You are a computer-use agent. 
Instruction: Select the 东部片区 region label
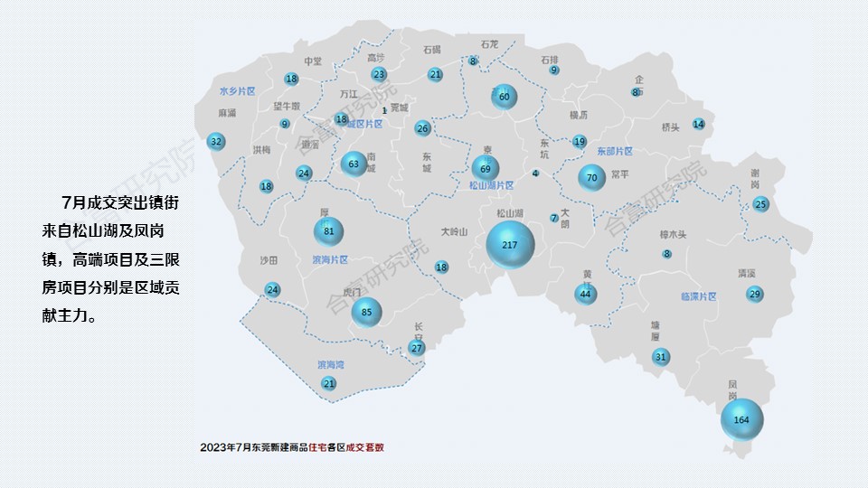pyautogui.click(x=615, y=152)
